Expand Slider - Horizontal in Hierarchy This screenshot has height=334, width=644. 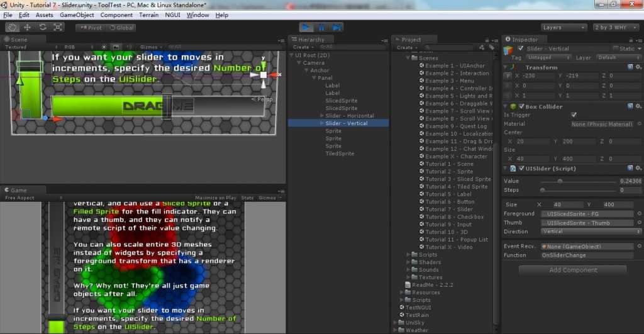(x=321, y=116)
